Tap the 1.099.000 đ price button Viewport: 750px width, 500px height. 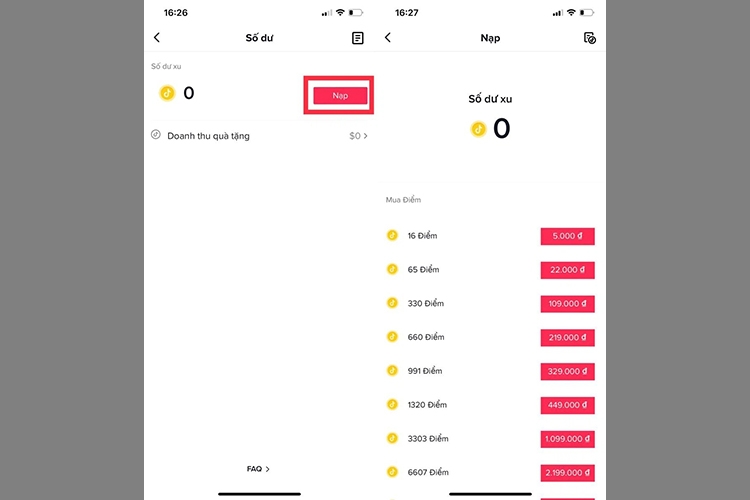pos(567,439)
